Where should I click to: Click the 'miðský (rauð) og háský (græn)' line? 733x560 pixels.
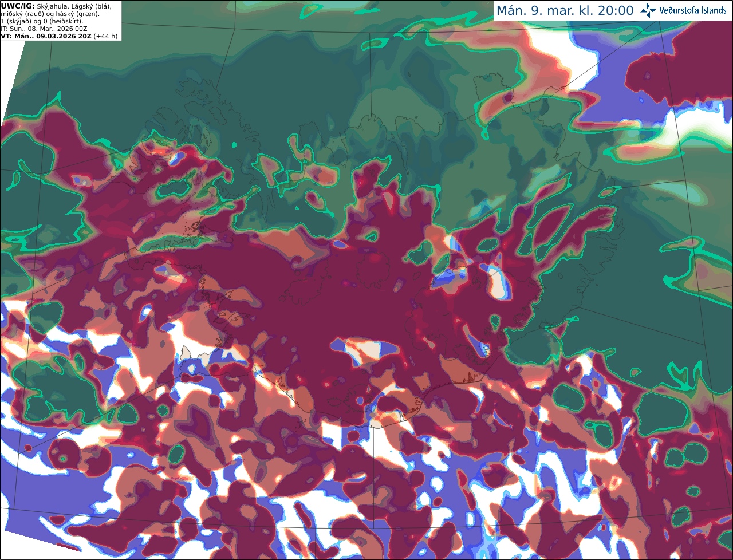[x=50, y=14]
